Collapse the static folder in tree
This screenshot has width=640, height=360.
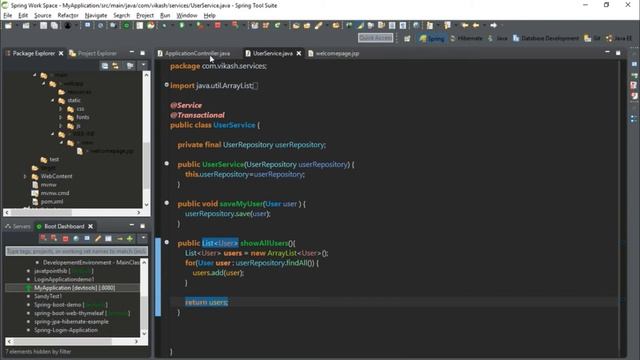52,100
